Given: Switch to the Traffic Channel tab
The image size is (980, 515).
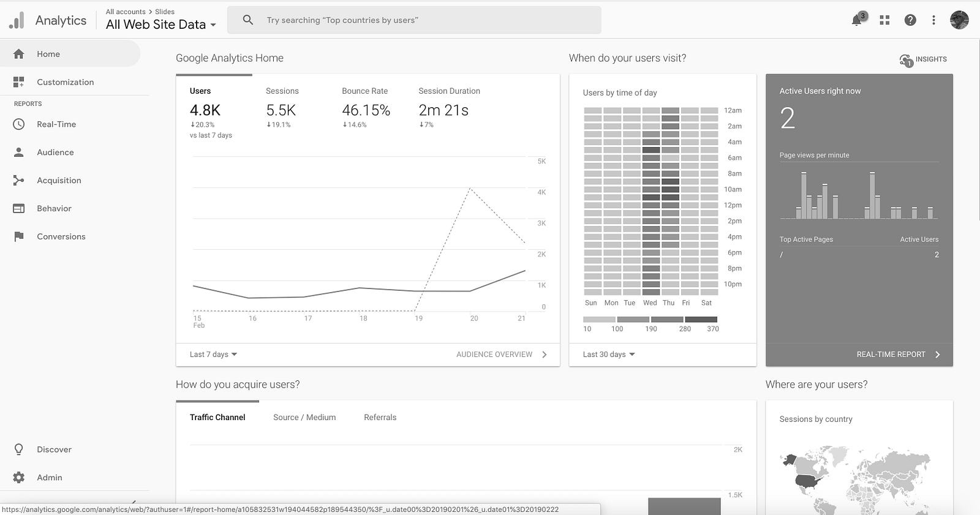Looking at the screenshot, I should point(217,418).
